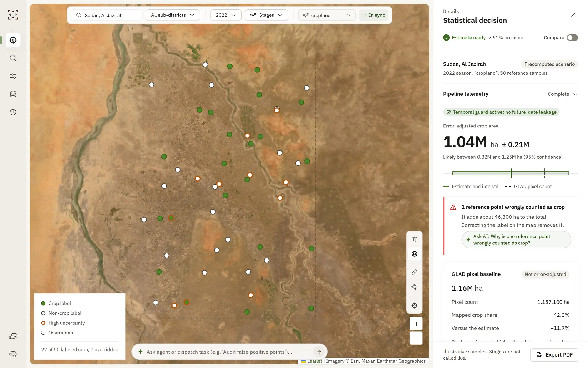This screenshot has height=368, width=588.
Task: Zoom out with the minus button
Action: [416, 338]
